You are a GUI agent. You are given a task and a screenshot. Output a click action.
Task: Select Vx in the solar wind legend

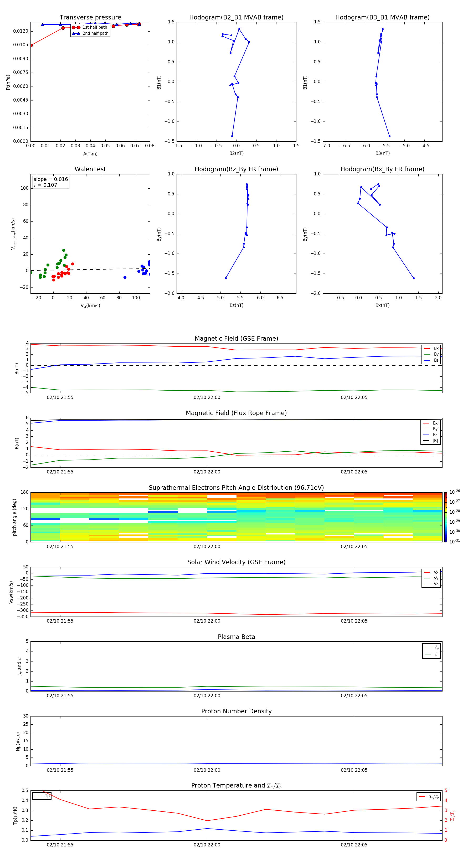431,572
